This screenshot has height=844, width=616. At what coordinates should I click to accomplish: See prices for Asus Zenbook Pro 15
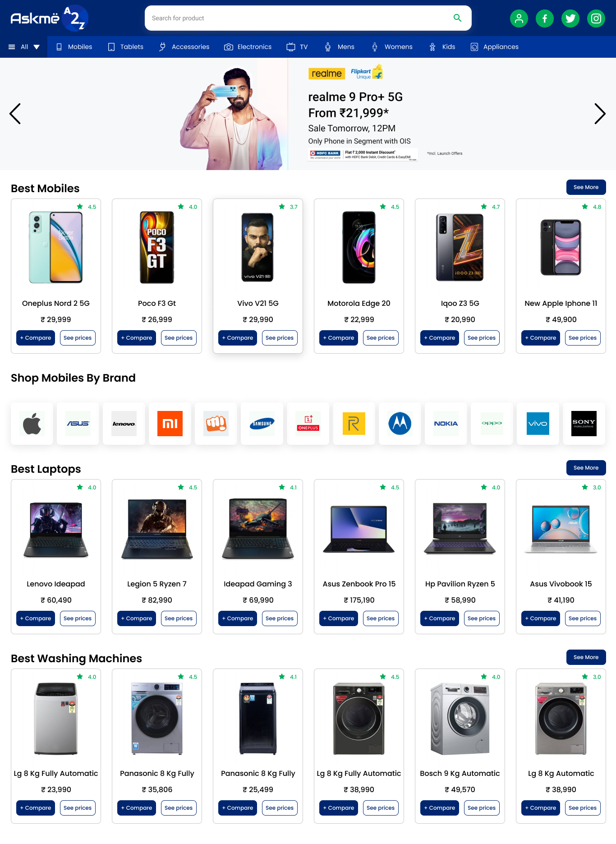[x=381, y=618]
